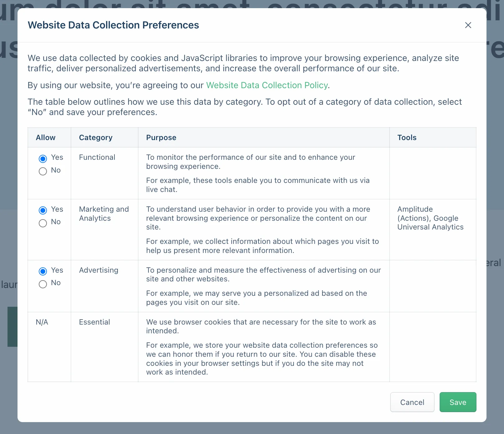Click the dialog title Website Data Collection Preferences
The width and height of the screenshot is (504, 434).
pyautogui.click(x=113, y=25)
